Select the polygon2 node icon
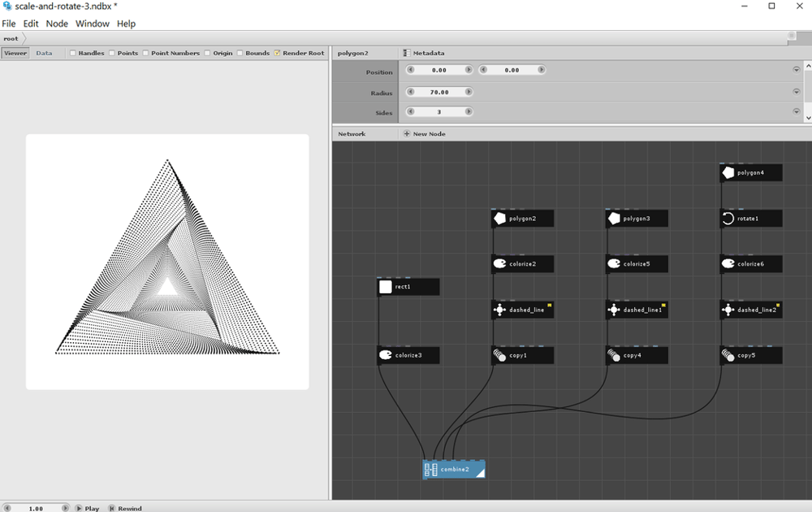 coord(499,219)
